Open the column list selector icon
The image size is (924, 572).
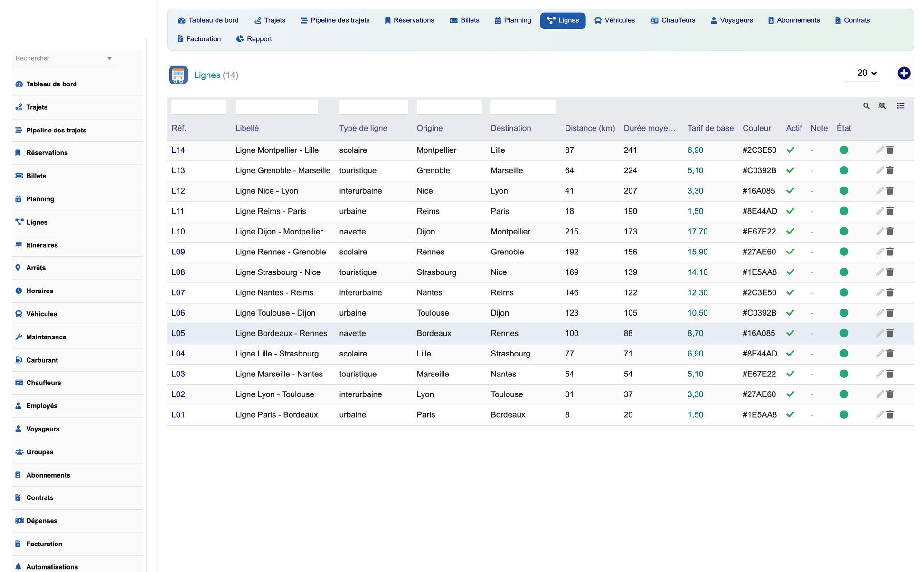click(900, 106)
